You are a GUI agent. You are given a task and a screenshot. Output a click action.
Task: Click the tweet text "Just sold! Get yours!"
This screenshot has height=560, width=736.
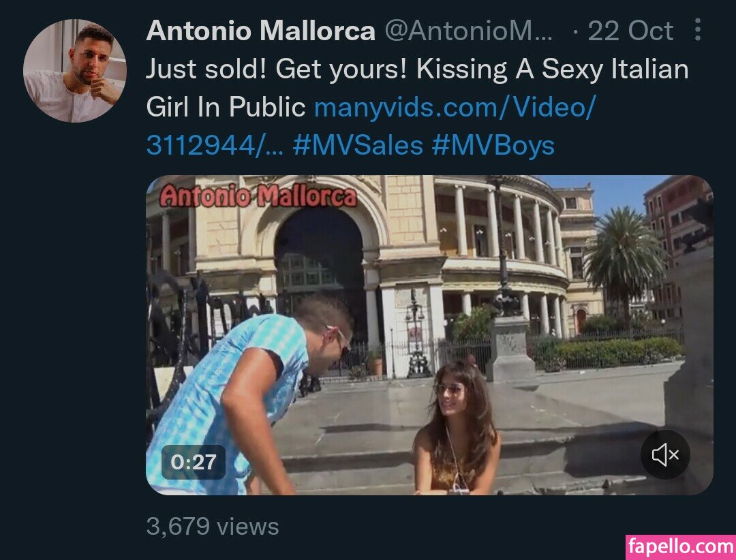pyautogui.click(x=277, y=69)
